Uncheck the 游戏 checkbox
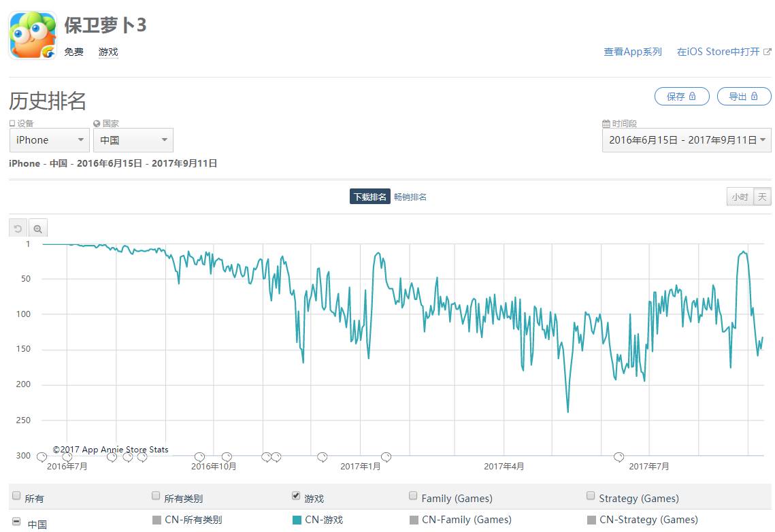775x532 pixels. 295,497
